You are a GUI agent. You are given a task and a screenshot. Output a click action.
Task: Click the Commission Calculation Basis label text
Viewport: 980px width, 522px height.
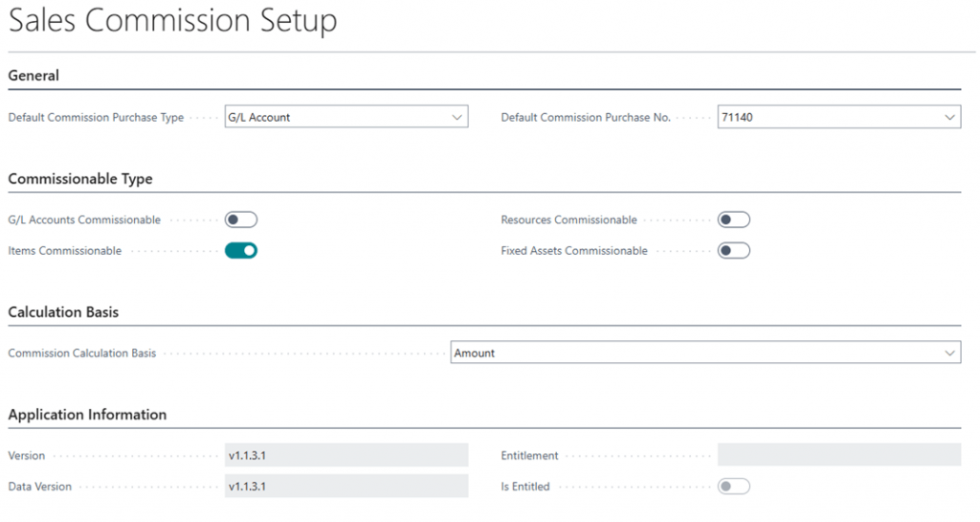point(82,353)
